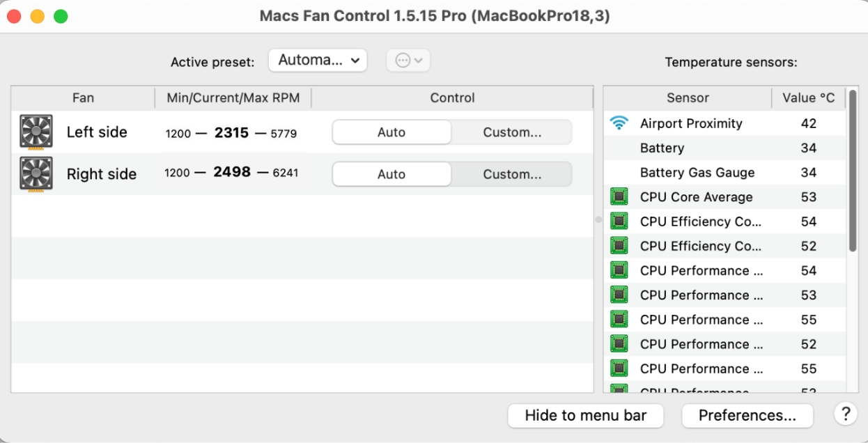Open the help question mark button
This screenshot has width=868, height=443.
[x=845, y=414]
